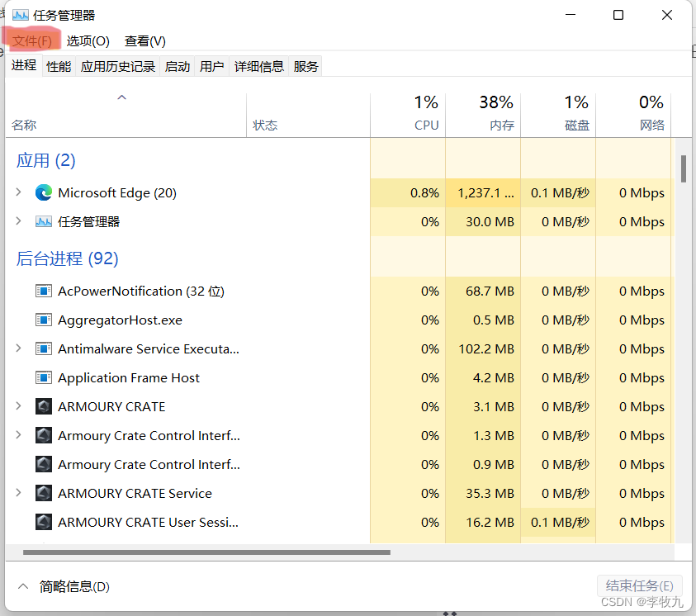
Task: Click the vertical scrollbar thumb
Action: point(684,168)
